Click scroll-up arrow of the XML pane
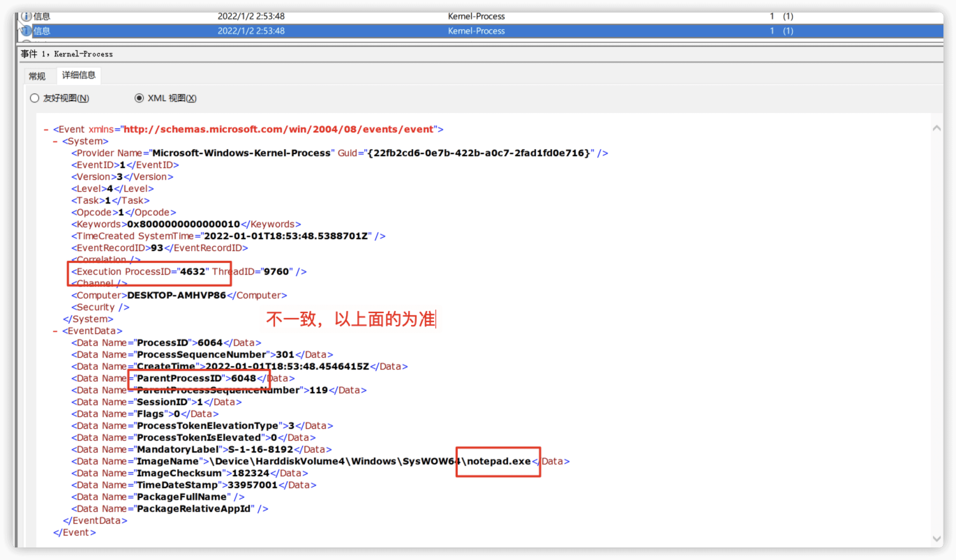The height and width of the screenshot is (560, 956). [936, 129]
